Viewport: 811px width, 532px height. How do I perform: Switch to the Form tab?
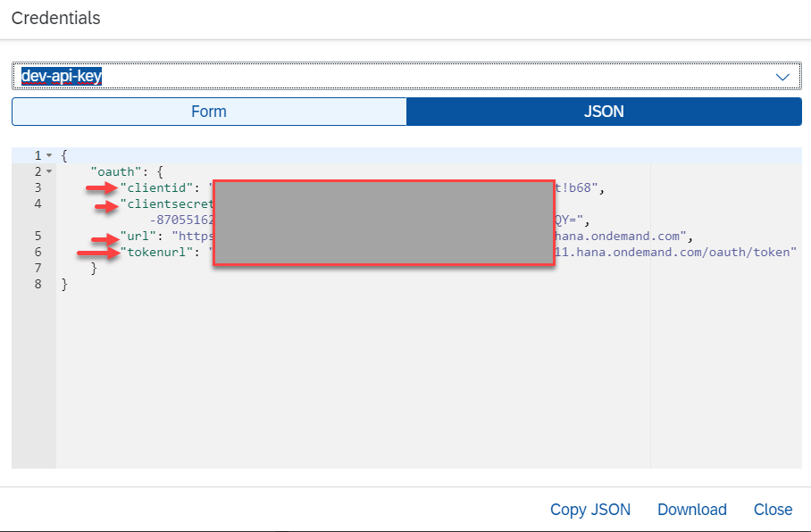[209, 112]
